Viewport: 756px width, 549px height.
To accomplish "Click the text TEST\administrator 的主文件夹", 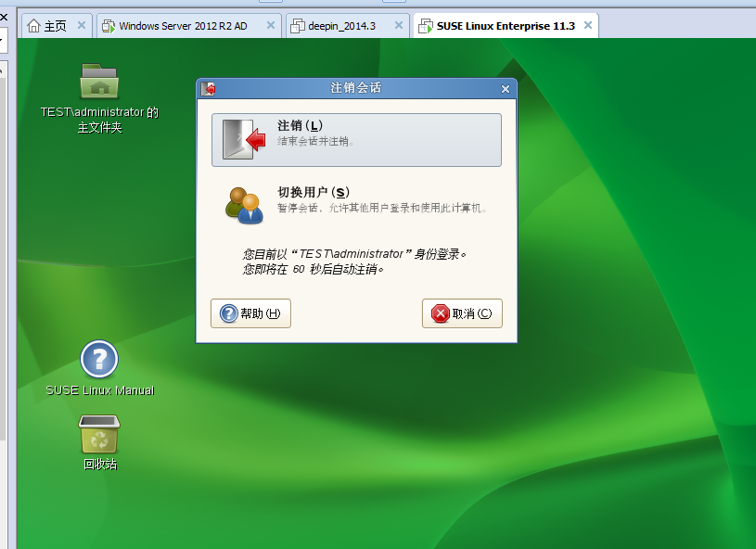I will (100, 120).
